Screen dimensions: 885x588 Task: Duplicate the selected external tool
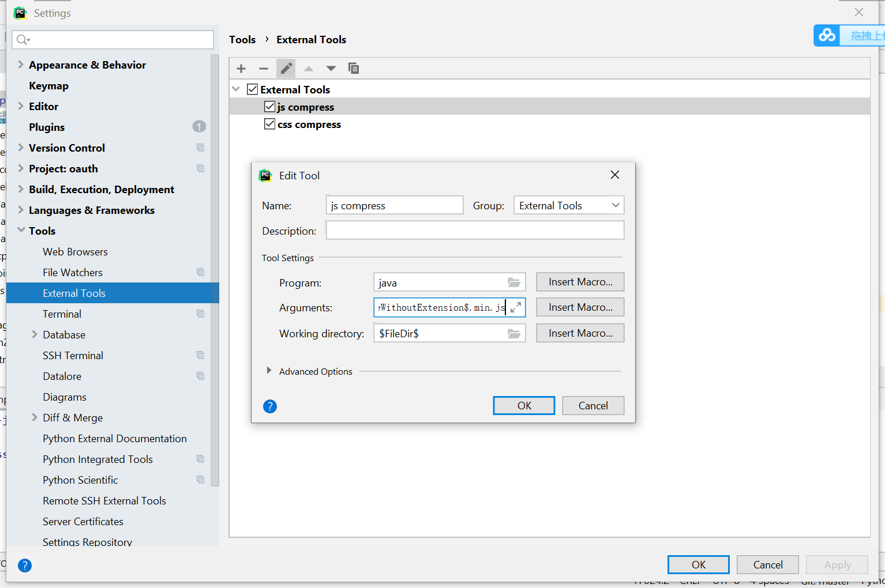pos(354,68)
